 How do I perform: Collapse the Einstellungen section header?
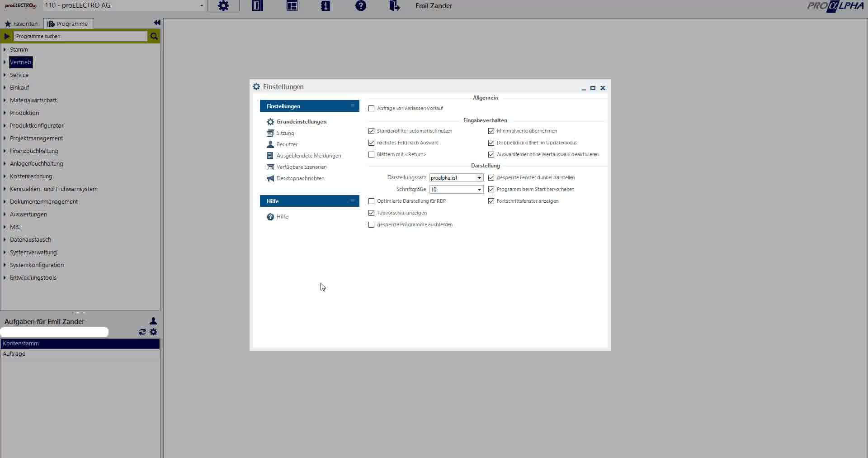(310, 106)
